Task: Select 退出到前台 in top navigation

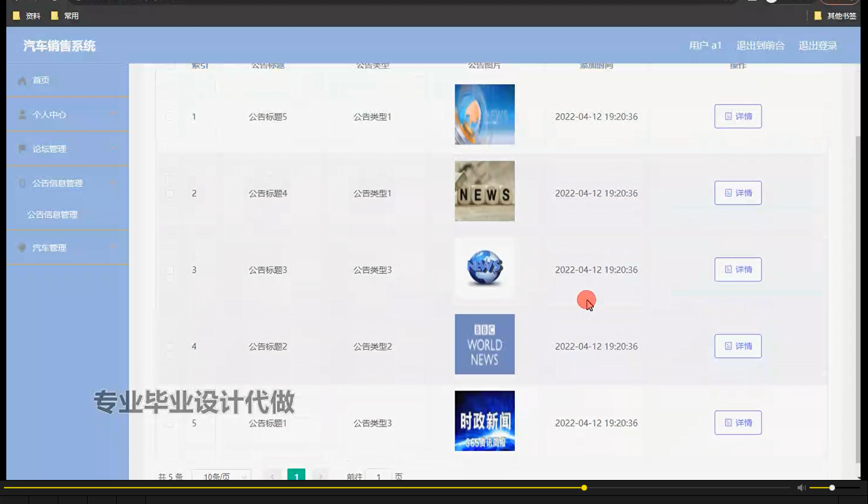Action: (x=760, y=45)
